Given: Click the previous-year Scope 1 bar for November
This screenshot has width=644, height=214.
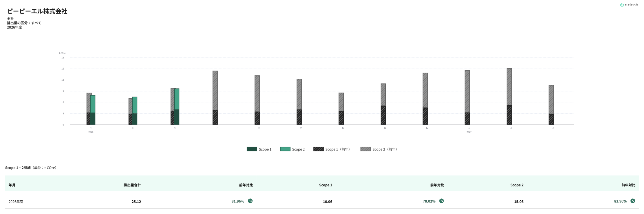Looking at the screenshot, I should pos(383,115).
